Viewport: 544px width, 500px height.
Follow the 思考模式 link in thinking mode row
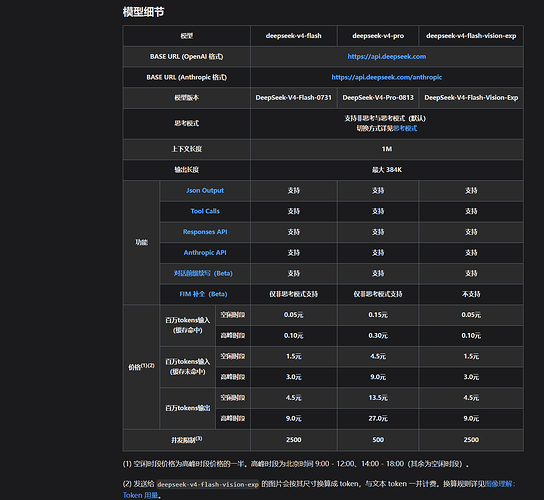click(405, 128)
